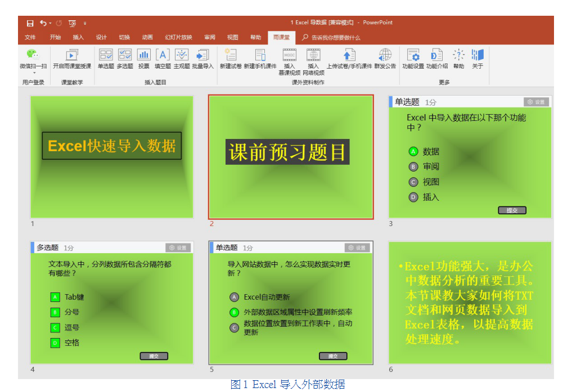
Task: Select option C 视图 on slide 3
Action: (413, 182)
